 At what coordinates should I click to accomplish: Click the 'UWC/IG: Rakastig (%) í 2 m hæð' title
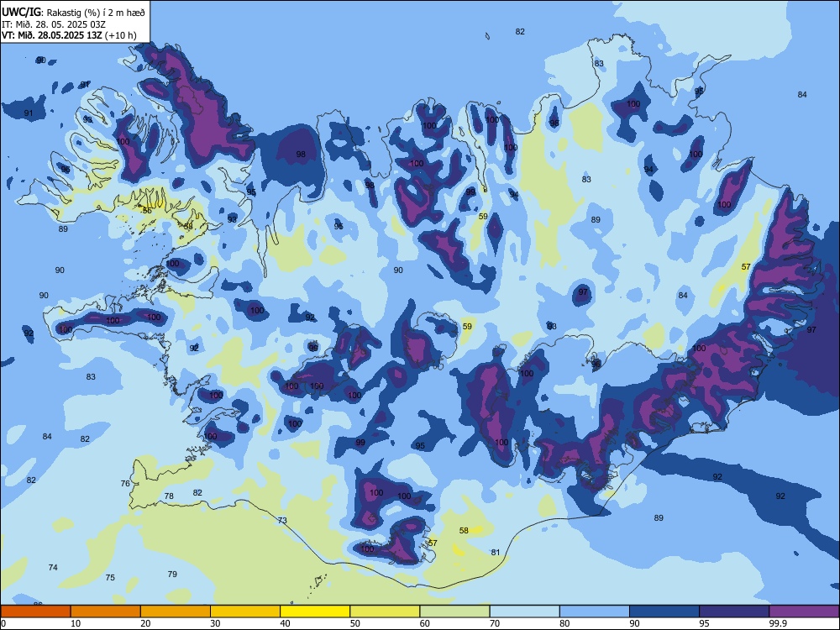pos(73,12)
